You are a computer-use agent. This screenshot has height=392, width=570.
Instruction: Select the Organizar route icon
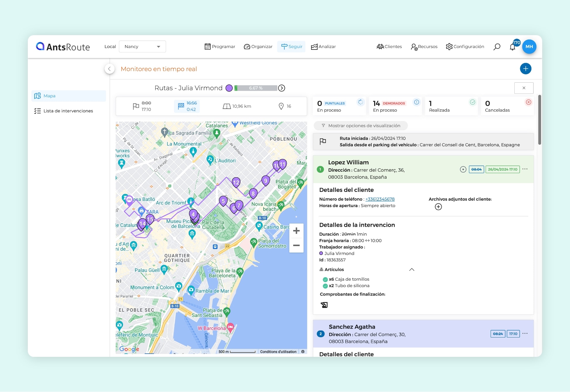[x=247, y=47]
